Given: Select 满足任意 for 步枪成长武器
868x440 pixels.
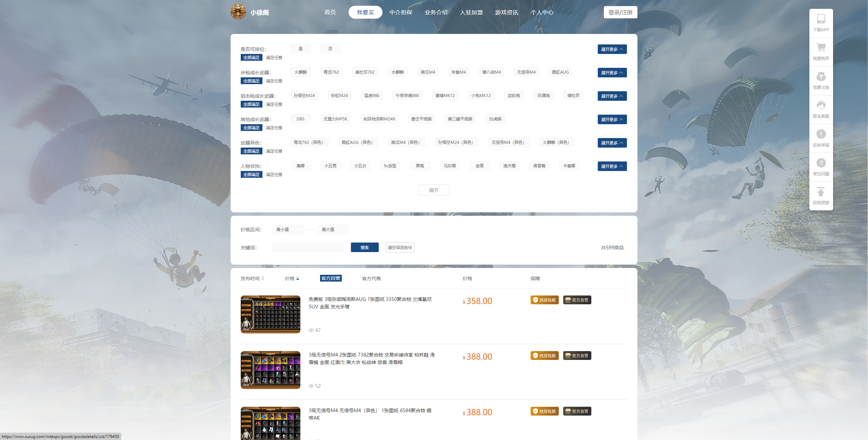Looking at the screenshot, I should coord(274,81).
